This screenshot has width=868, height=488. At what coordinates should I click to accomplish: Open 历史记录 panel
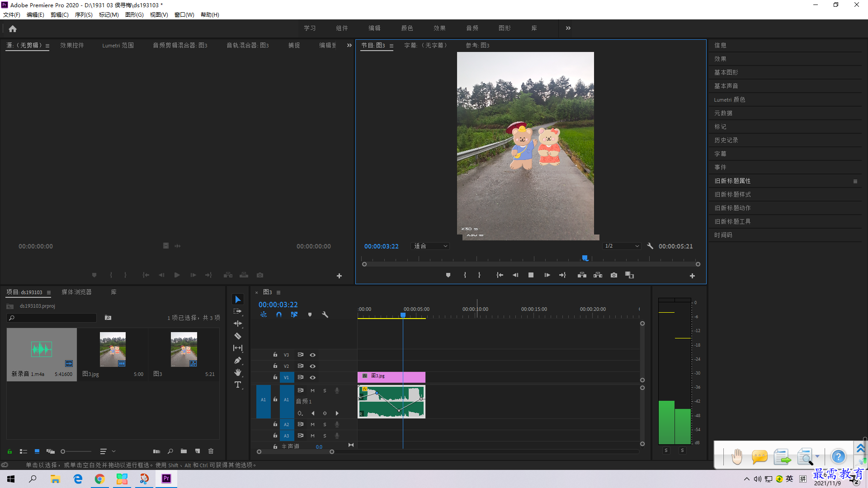pyautogui.click(x=726, y=140)
